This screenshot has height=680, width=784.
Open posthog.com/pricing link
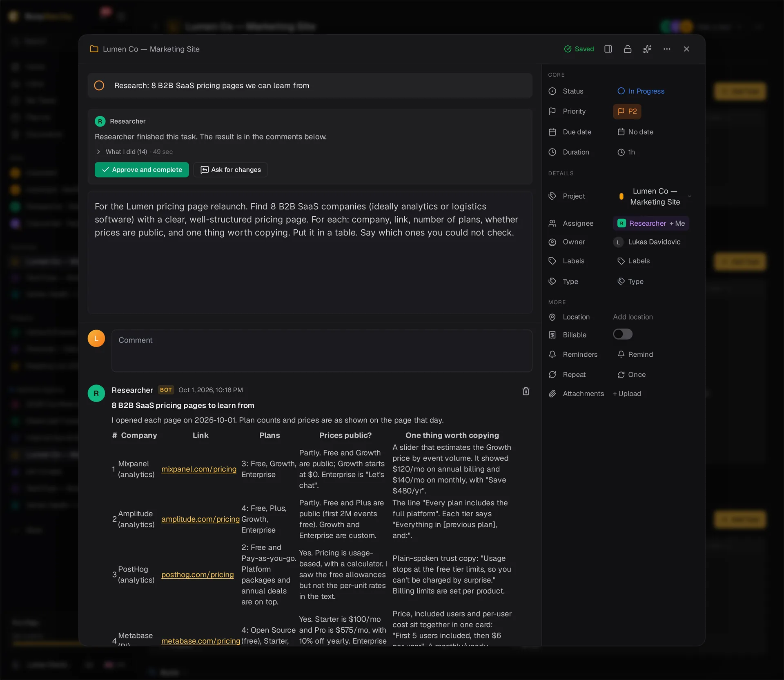(x=198, y=574)
